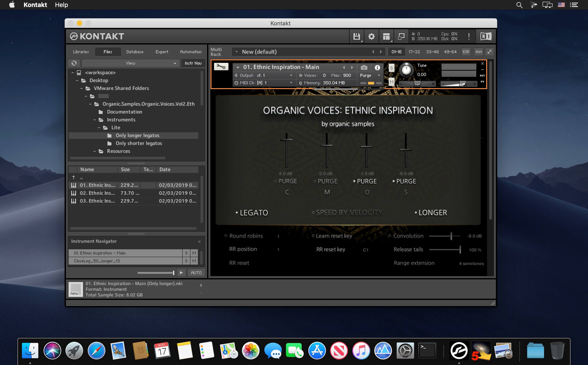The image size is (588, 365).
Task: Switch to the Expert tab
Action: [x=162, y=52]
